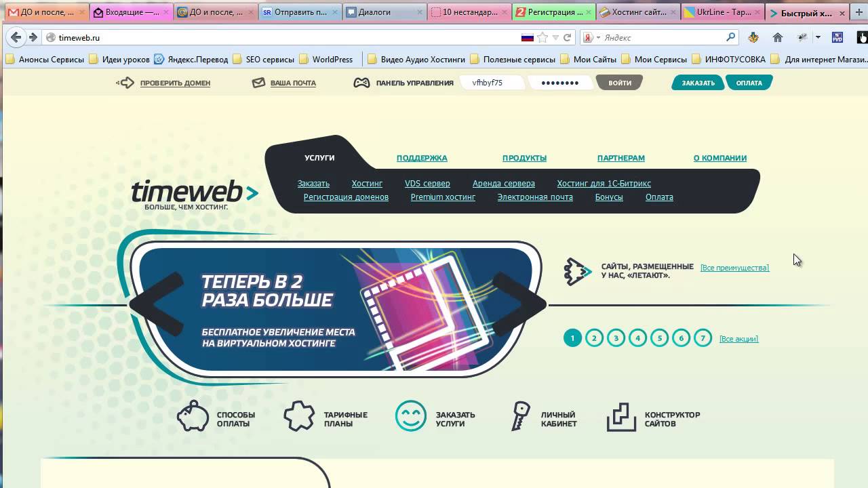
Task: Click the Russian flag icon in address bar
Action: 527,38
